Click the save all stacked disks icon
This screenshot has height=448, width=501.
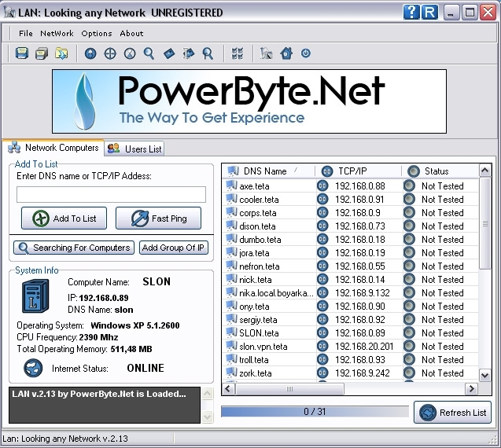[42, 53]
